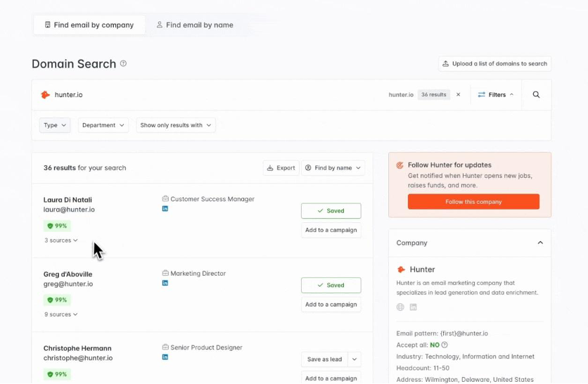
Task: Clear hunter.io search with the X
Action: coord(459,94)
